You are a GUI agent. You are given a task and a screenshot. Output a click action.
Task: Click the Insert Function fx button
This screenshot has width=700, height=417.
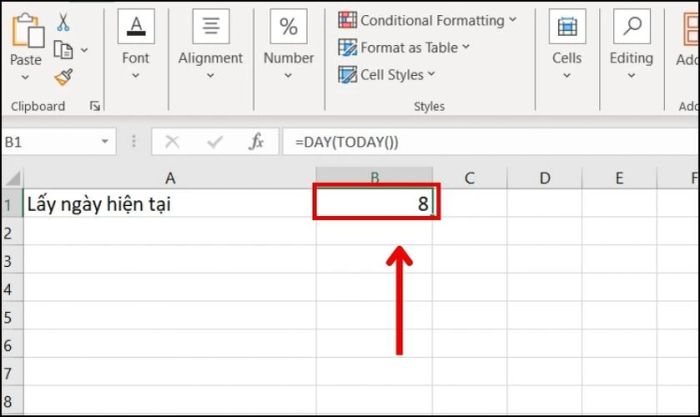pyautogui.click(x=256, y=142)
